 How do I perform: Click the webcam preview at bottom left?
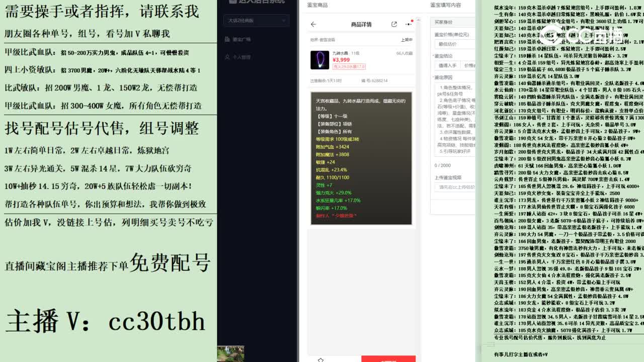coord(230,353)
